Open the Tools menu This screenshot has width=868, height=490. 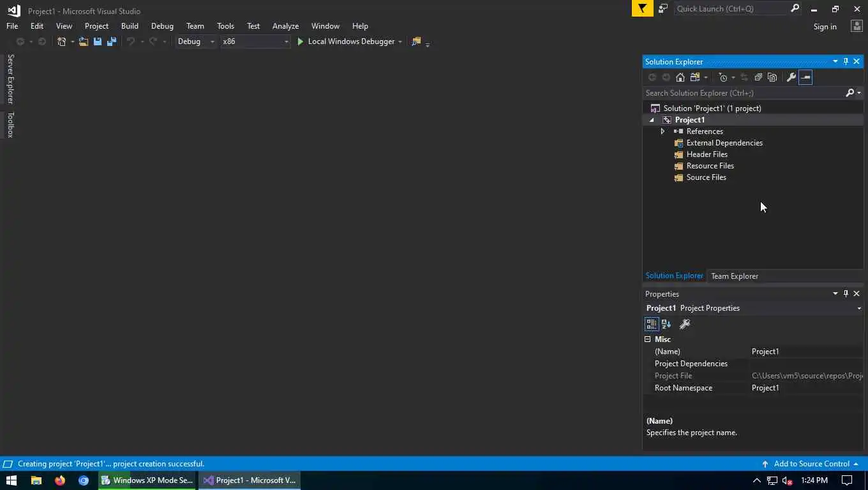coord(225,26)
